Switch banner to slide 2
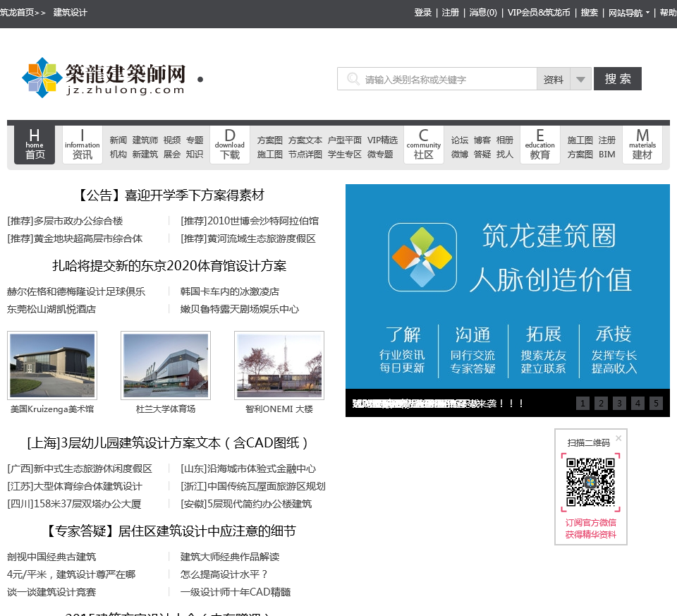The height and width of the screenshot is (616, 677). tap(601, 404)
